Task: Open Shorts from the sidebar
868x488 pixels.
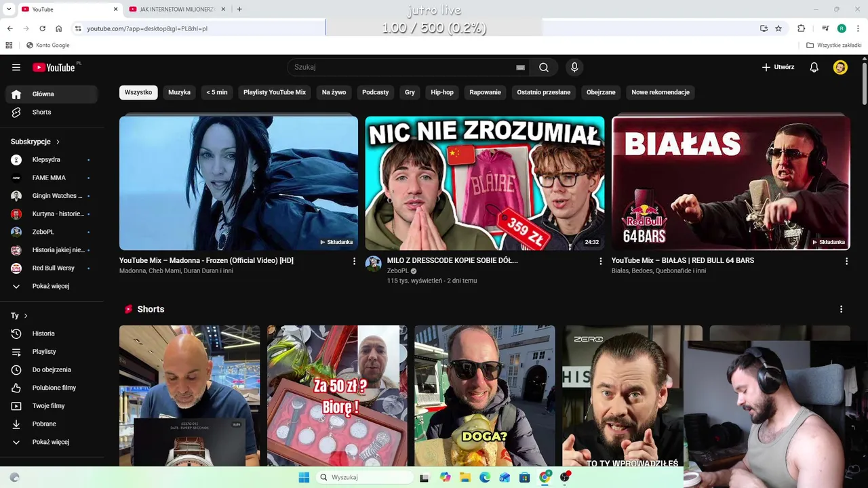Action: [52, 112]
